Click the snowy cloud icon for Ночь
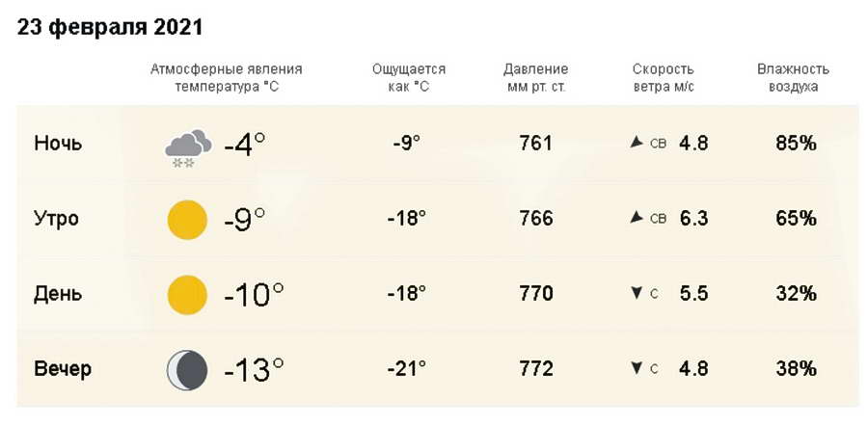Screen dimensions: 868x426 tap(187, 148)
